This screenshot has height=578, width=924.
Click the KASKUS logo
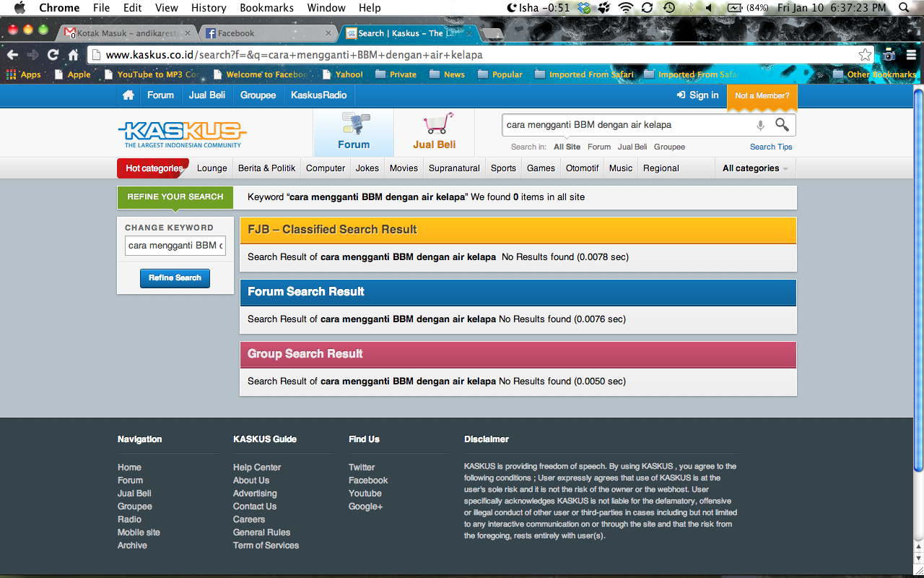pos(182,134)
